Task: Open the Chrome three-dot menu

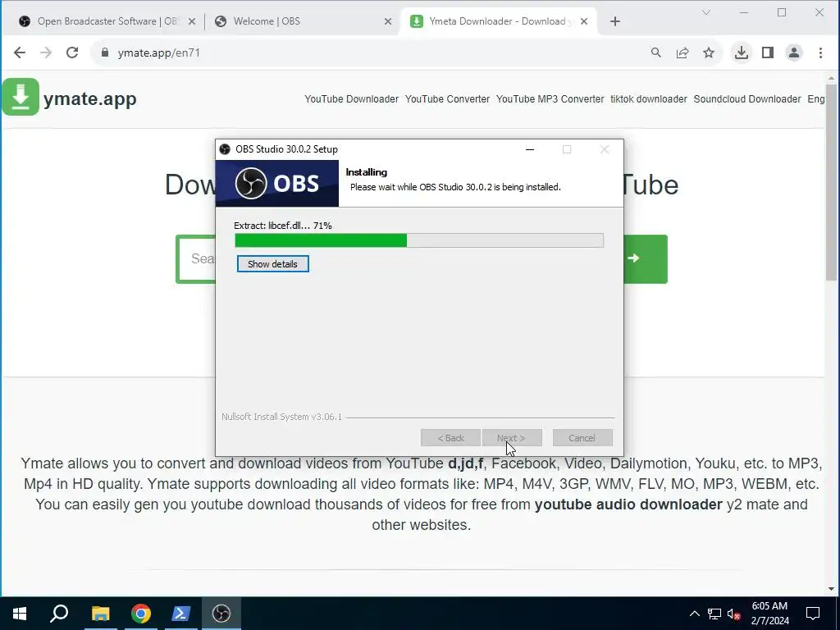Action: coord(820,52)
